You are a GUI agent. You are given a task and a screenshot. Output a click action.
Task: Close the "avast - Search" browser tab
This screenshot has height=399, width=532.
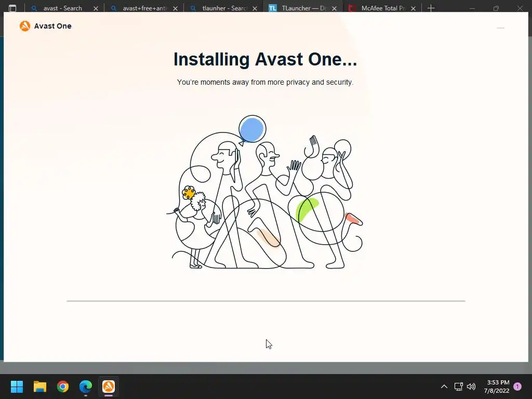click(96, 8)
